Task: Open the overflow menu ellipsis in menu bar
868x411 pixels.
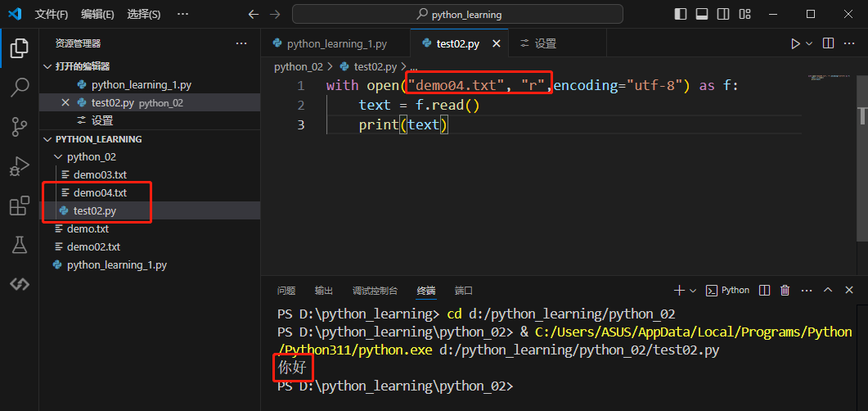Action: tap(182, 15)
